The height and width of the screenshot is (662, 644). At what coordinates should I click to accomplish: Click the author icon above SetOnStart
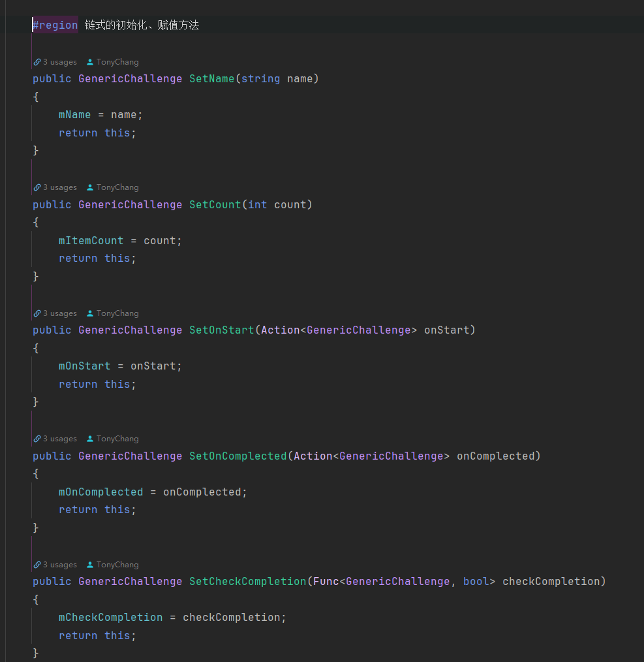pos(90,313)
